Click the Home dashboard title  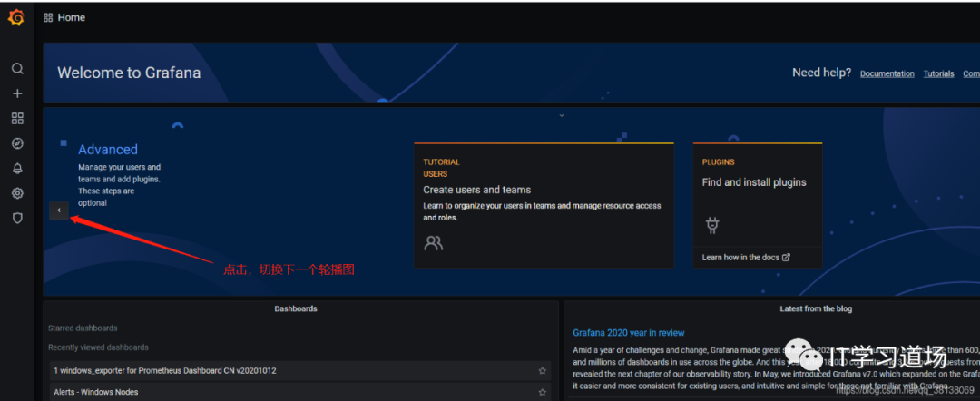click(72, 17)
